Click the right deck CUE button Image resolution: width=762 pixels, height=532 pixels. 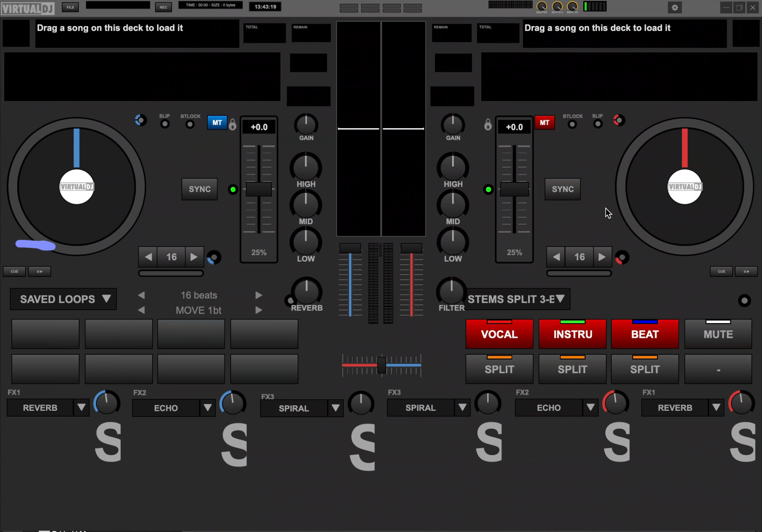coord(721,271)
